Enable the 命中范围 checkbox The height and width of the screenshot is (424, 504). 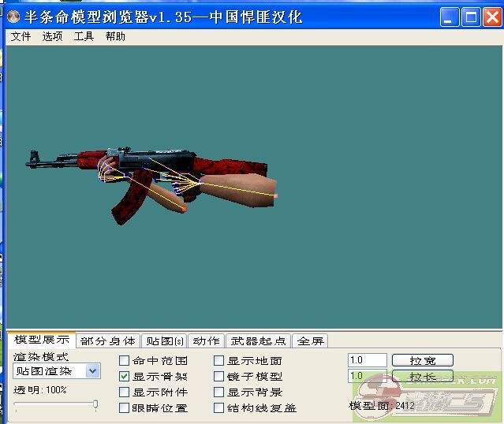tap(124, 360)
